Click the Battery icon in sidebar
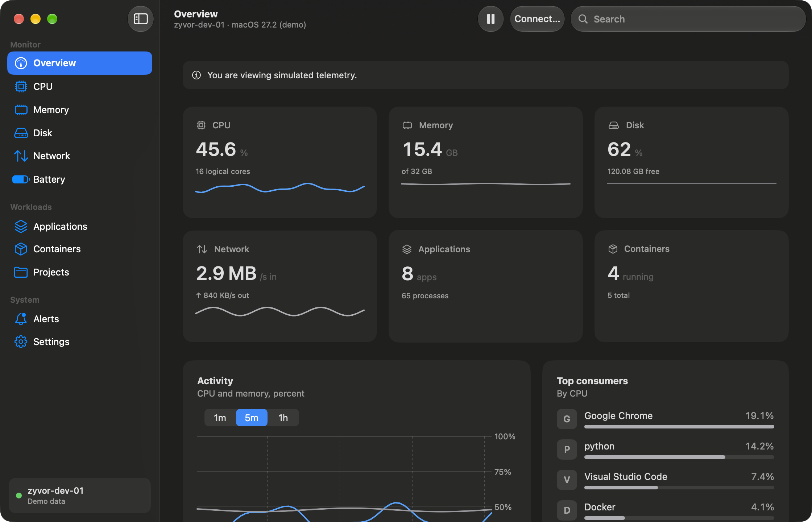 point(21,179)
